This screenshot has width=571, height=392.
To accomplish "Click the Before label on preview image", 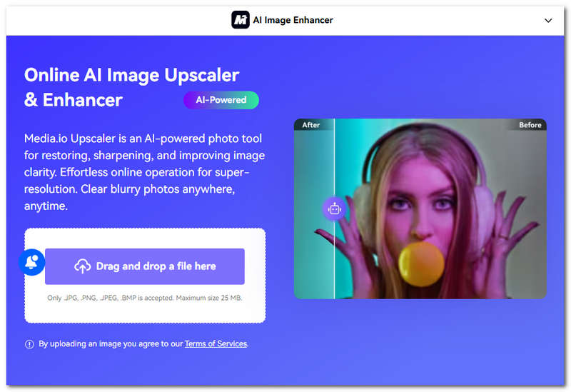I will tap(530, 125).
